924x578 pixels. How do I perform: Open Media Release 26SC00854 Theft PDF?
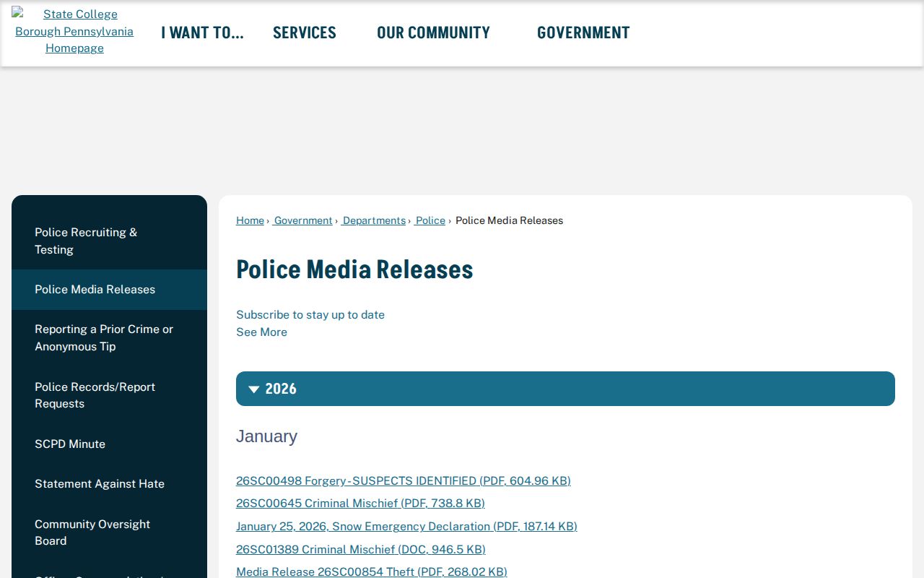[372, 571]
